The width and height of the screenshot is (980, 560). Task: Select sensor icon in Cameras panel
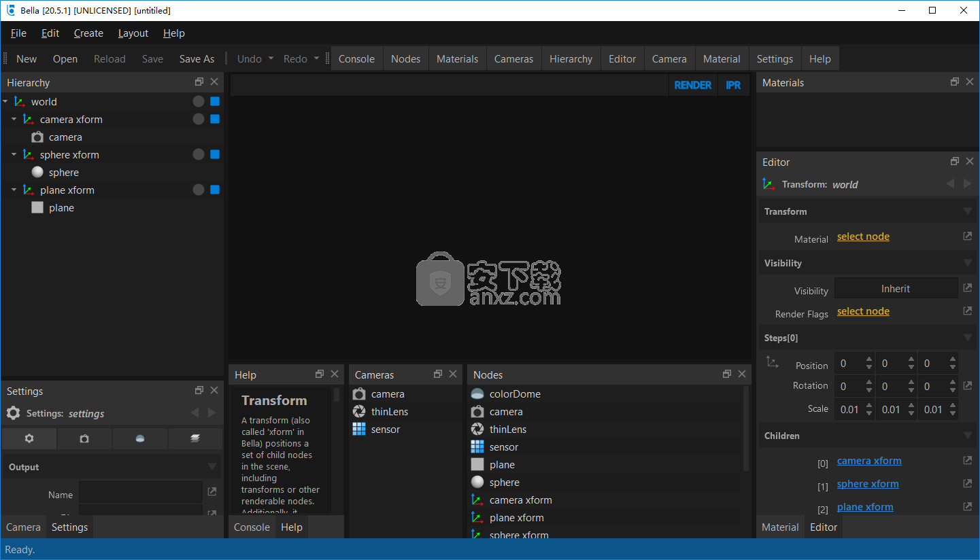tap(359, 430)
